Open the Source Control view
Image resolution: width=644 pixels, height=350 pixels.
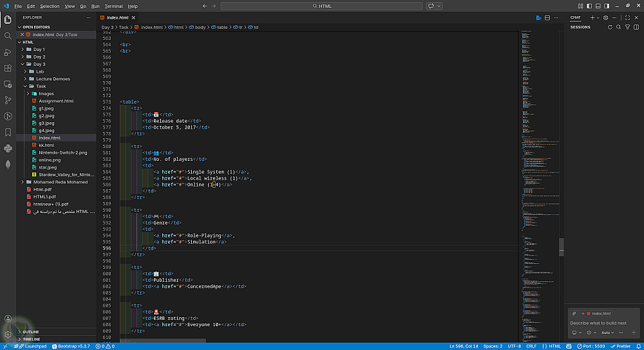8,100
